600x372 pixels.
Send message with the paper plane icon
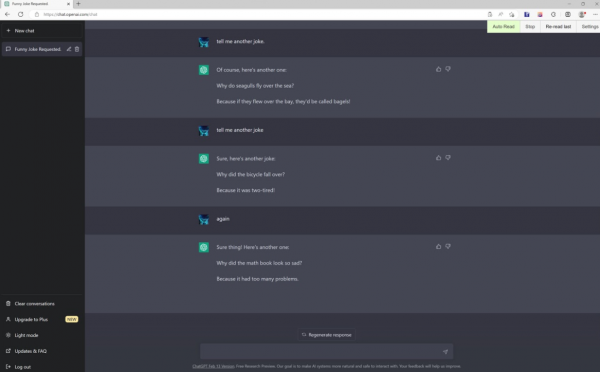click(445, 352)
